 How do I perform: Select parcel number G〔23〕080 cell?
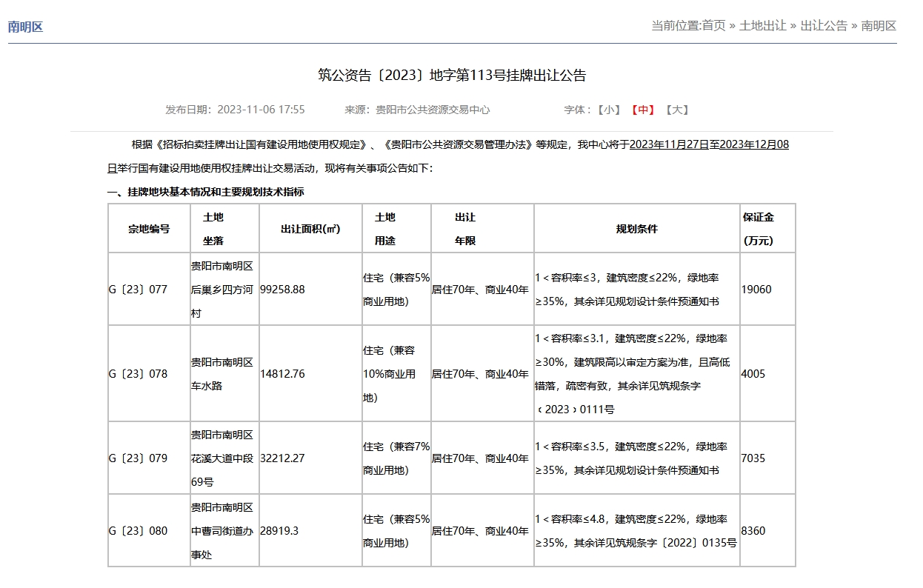click(139, 531)
